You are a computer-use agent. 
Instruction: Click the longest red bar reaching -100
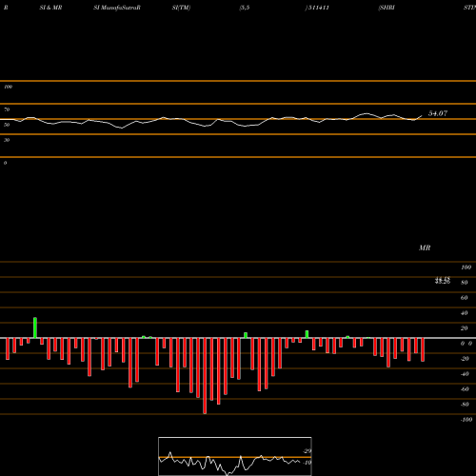pos(205,376)
